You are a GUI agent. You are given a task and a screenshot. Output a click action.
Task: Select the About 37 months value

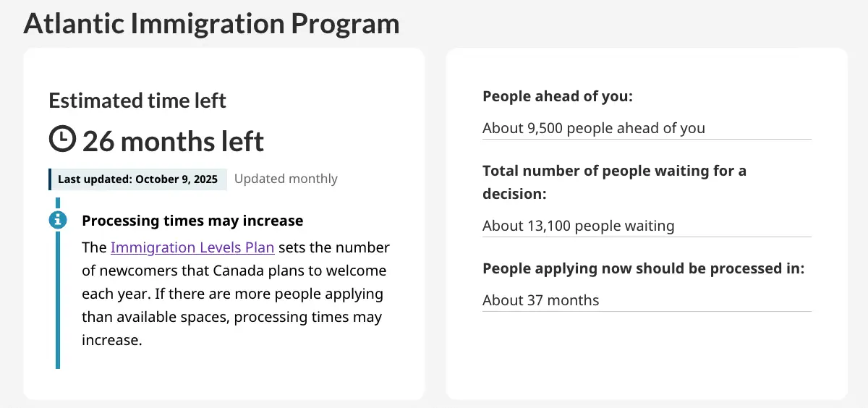click(540, 300)
